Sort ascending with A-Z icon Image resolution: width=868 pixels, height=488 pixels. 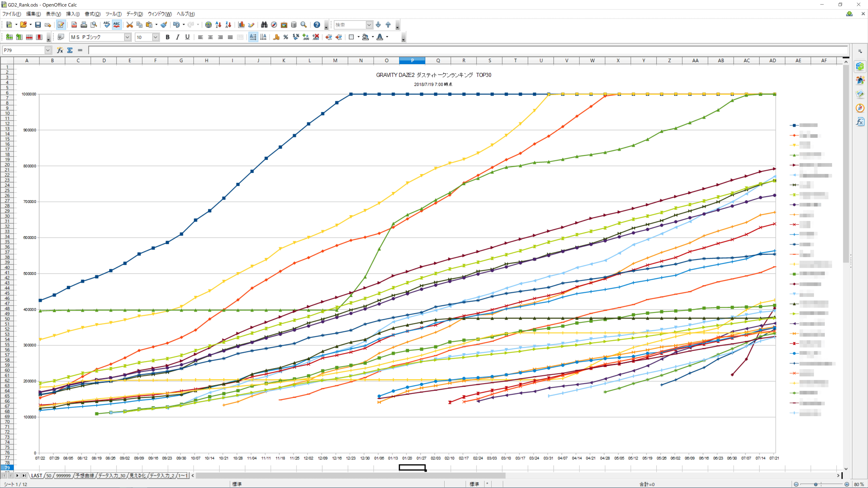pos(218,25)
